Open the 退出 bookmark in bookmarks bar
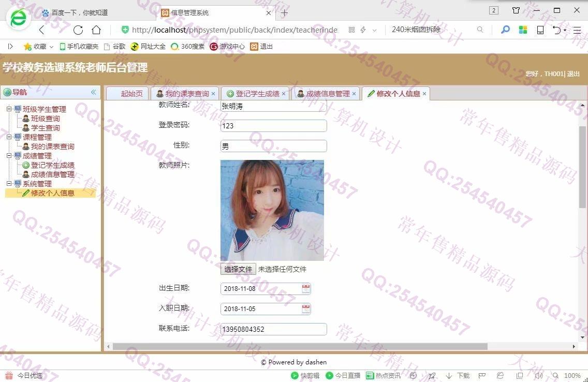 click(261, 47)
